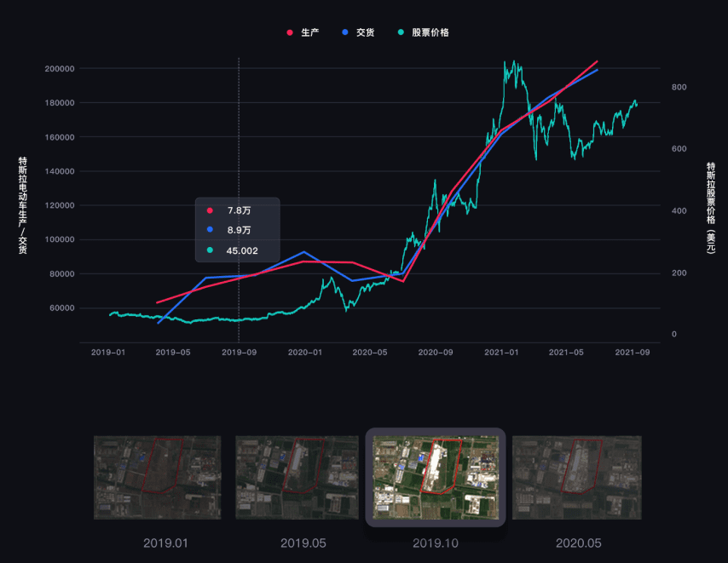Click the 2020-01 x-axis tick label

304,352
